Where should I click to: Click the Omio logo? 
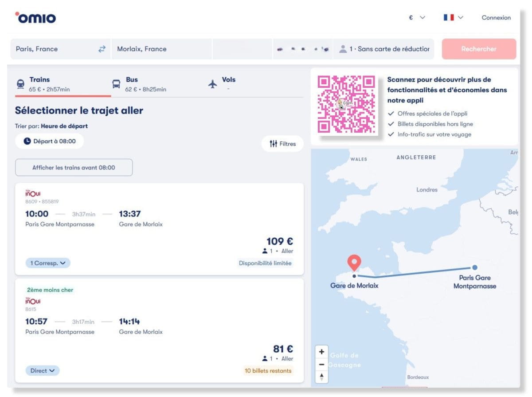35,18
